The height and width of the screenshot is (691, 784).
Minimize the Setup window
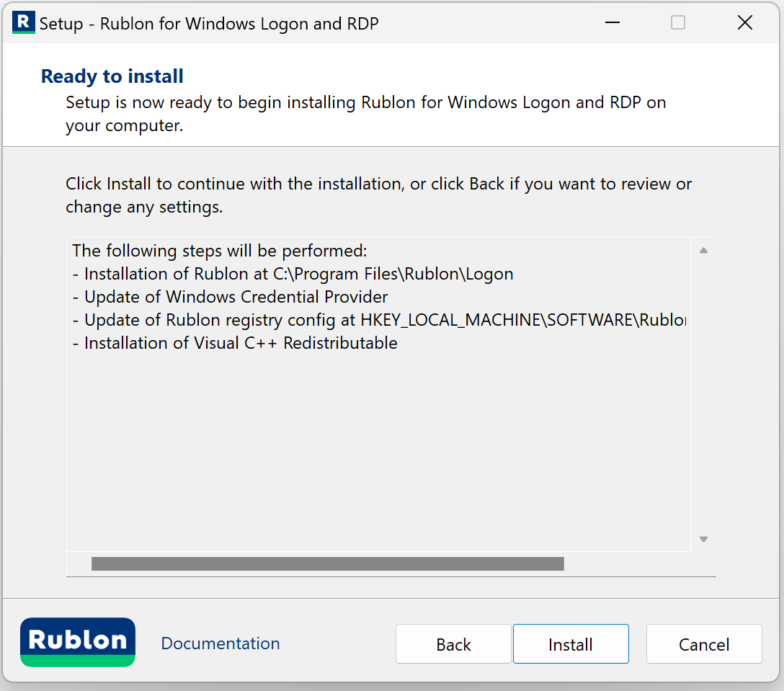(612, 23)
